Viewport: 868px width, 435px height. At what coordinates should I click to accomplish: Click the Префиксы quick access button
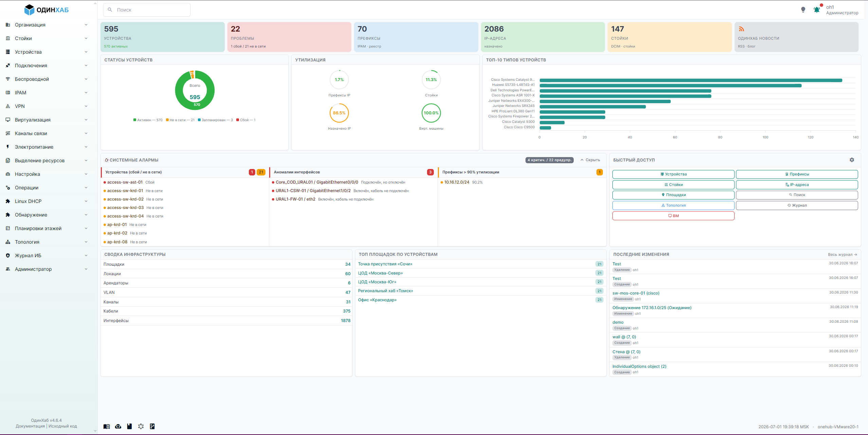pyautogui.click(x=797, y=174)
